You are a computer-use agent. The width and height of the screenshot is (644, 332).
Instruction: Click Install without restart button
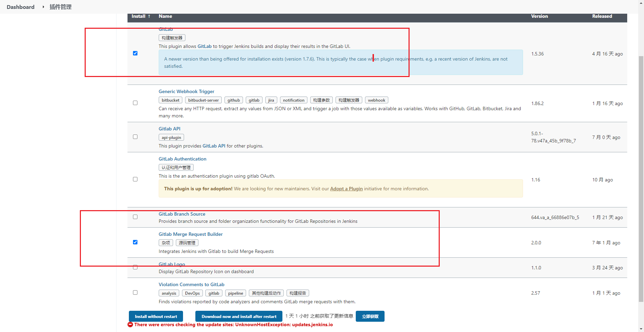tap(156, 316)
